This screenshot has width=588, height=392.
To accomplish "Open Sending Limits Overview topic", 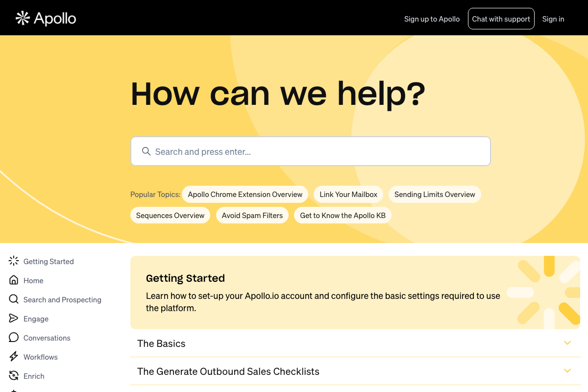I will coord(435,194).
